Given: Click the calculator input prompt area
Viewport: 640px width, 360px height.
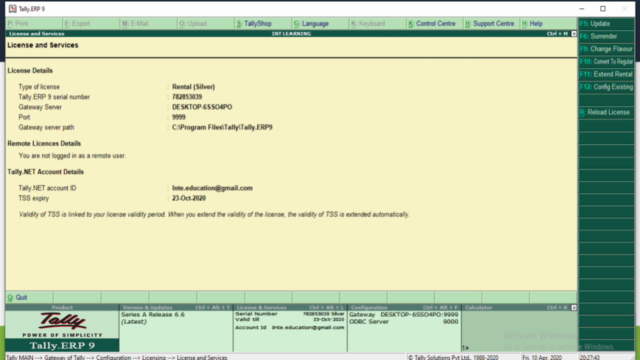Looking at the screenshot, I should pos(519,348).
